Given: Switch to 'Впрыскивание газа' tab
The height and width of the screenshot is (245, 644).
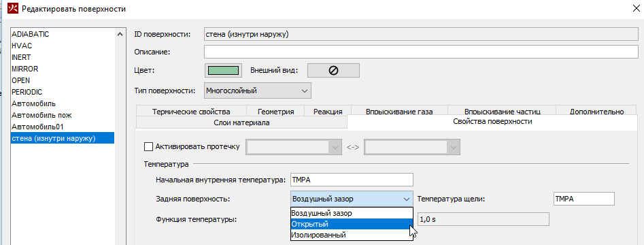Looking at the screenshot, I should coord(399,111).
